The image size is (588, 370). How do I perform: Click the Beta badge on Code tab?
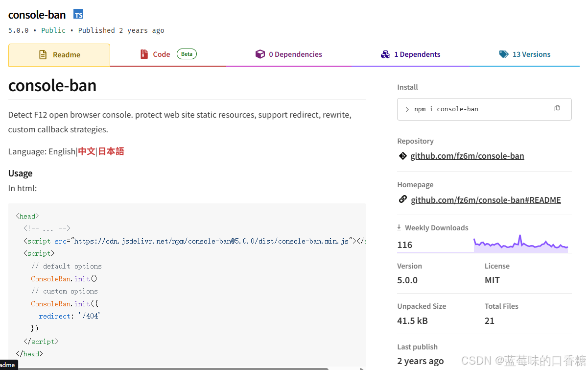(x=187, y=54)
